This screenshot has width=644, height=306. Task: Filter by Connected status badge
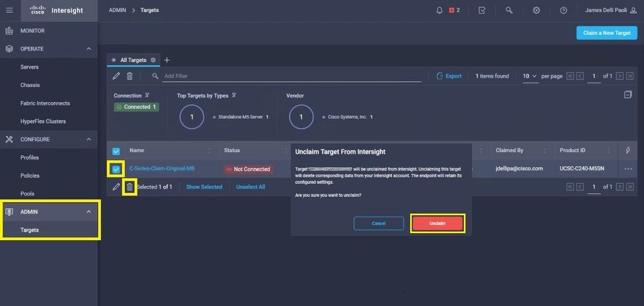[137, 107]
